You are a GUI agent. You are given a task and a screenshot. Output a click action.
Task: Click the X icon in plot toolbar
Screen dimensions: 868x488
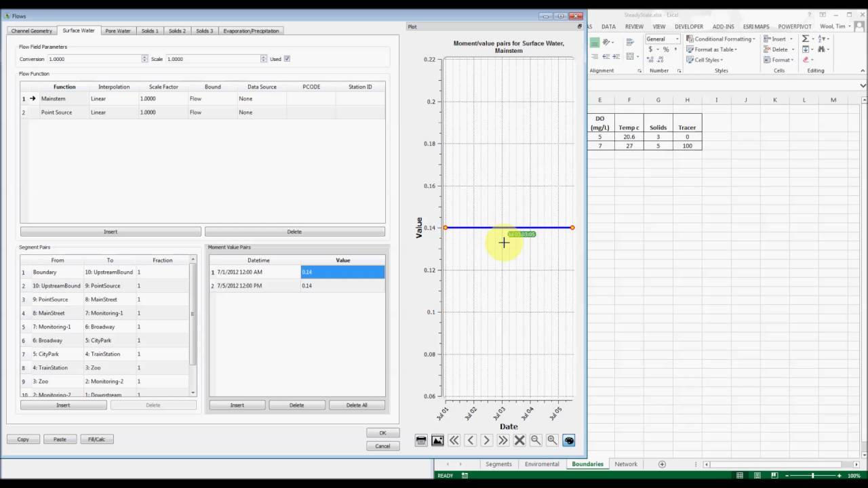point(519,441)
